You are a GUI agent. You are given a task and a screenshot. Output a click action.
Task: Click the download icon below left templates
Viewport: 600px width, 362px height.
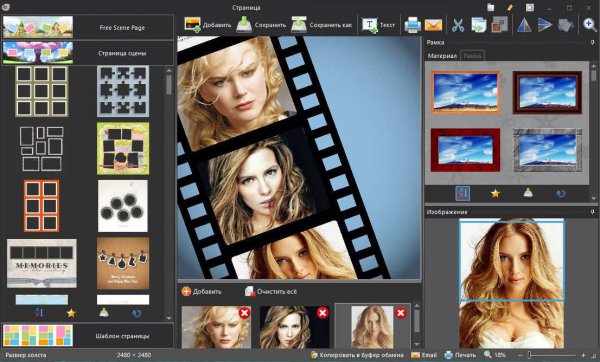[104, 313]
